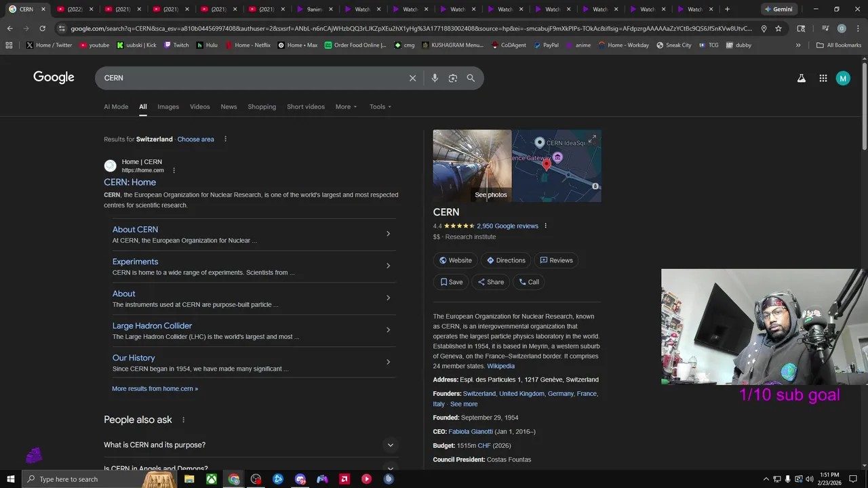Open the Reviews button in knowledge panel
This screenshot has width=868, height=488.
point(556,260)
